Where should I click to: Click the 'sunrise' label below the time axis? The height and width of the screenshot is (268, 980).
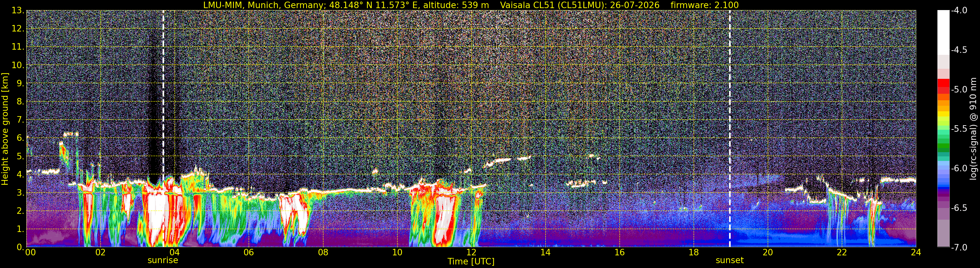(x=163, y=261)
